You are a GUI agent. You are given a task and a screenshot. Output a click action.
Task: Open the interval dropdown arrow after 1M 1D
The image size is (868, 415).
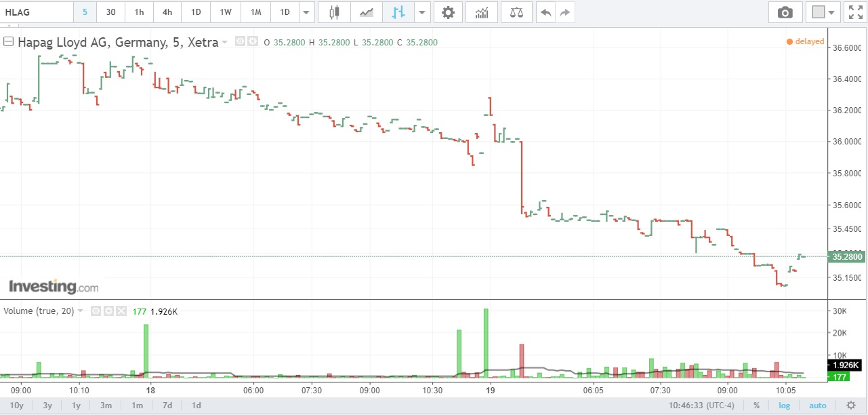[x=307, y=12]
